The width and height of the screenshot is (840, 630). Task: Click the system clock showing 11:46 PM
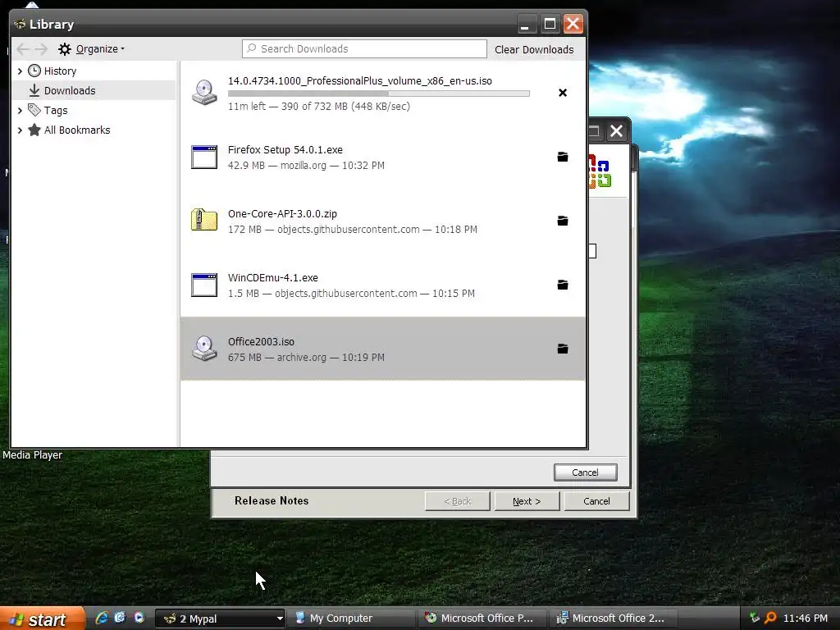[x=806, y=619]
